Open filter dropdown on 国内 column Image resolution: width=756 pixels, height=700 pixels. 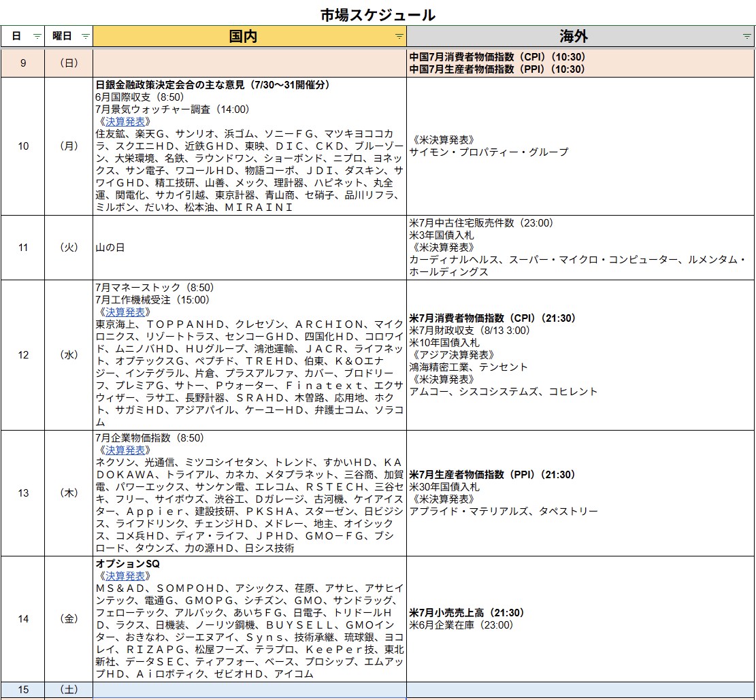click(x=399, y=36)
